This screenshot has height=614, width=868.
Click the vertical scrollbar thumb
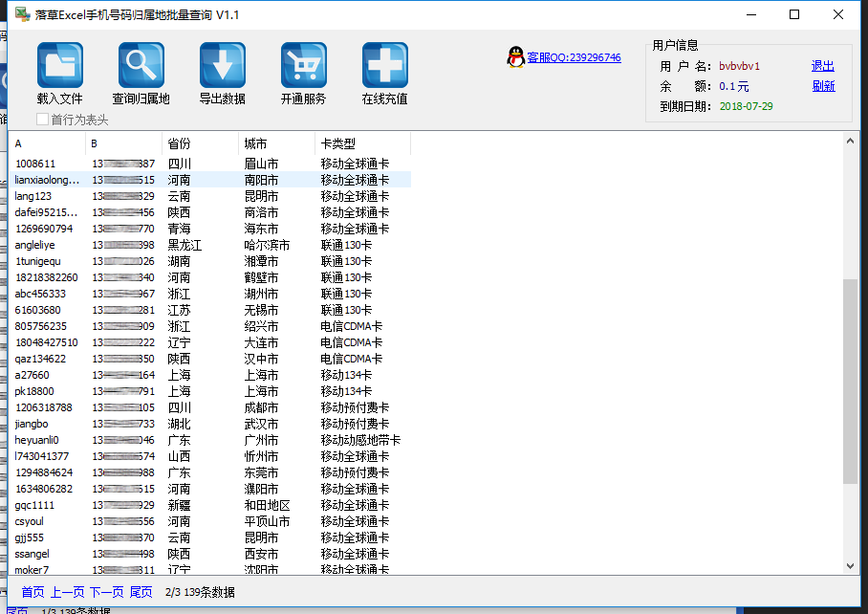coord(851,383)
